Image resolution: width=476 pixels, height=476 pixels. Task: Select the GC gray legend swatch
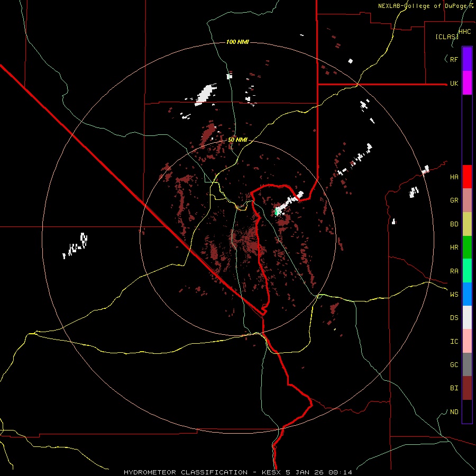click(467, 364)
